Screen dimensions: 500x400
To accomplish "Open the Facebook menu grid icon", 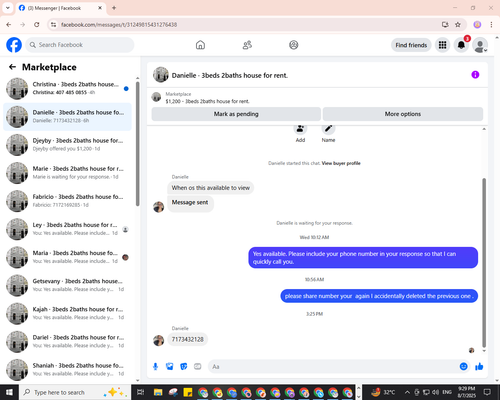I will point(442,45).
